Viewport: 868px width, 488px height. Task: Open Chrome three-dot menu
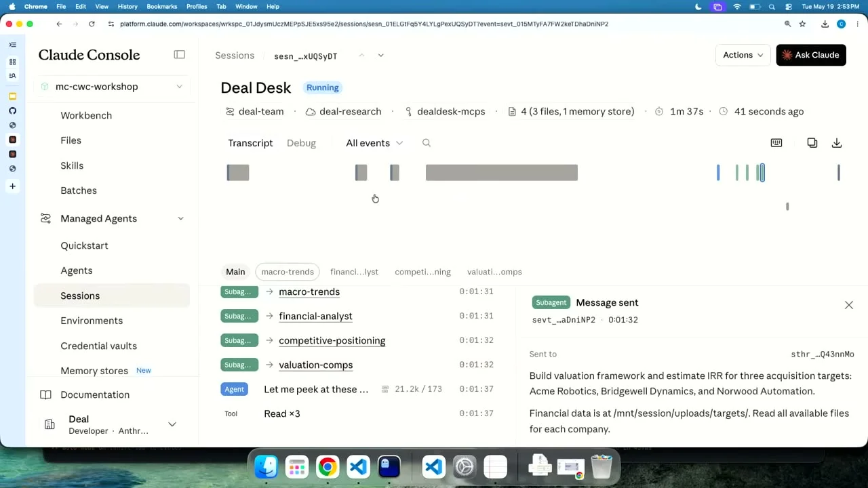pos(858,24)
